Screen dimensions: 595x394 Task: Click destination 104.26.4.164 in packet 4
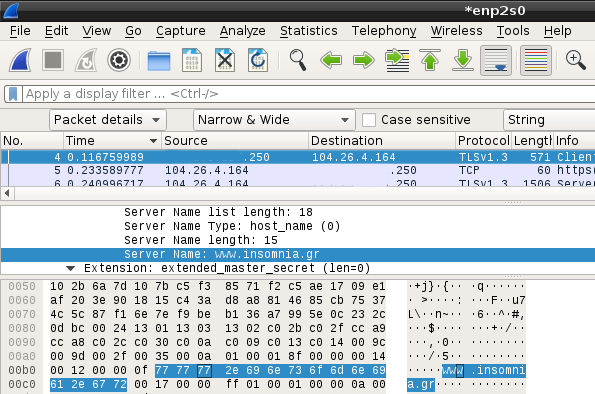coord(354,157)
